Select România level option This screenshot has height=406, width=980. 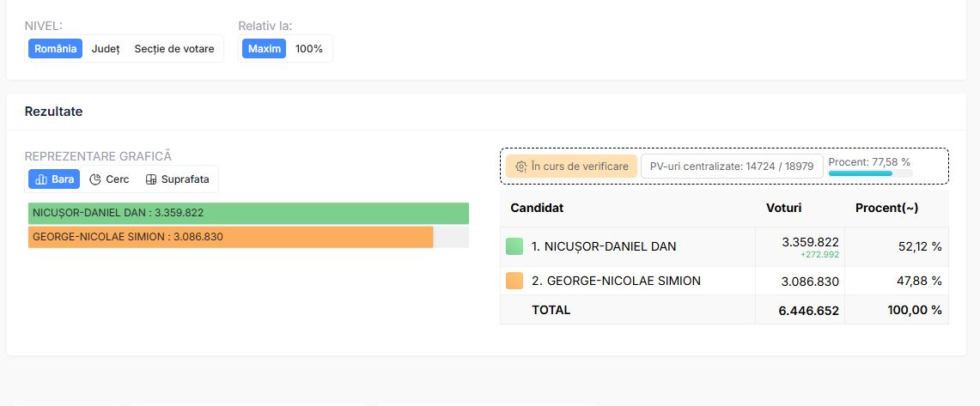pyautogui.click(x=56, y=49)
